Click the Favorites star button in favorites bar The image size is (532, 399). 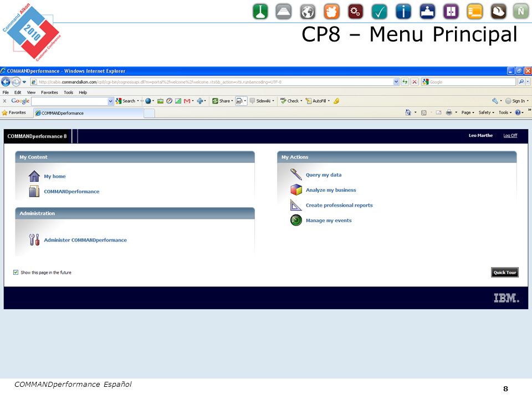coord(14,112)
